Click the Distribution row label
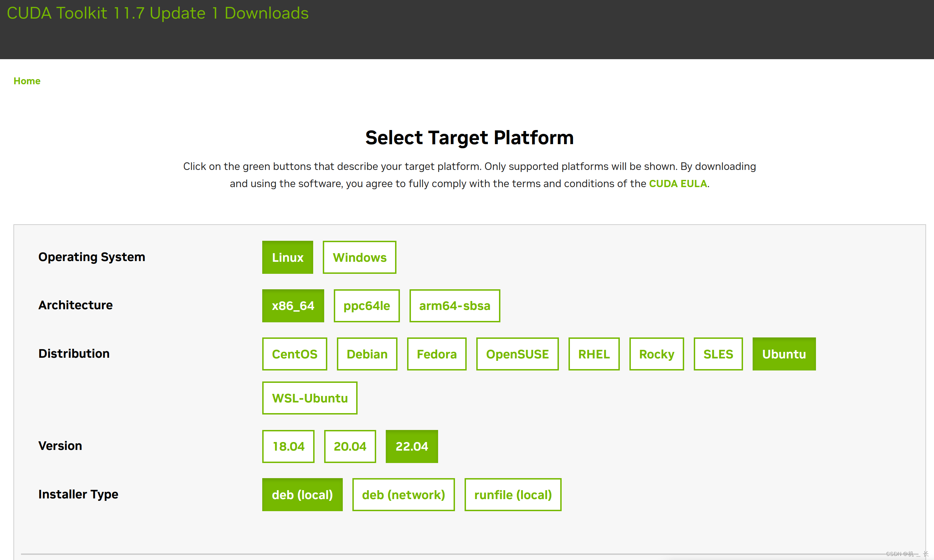 pyautogui.click(x=74, y=354)
